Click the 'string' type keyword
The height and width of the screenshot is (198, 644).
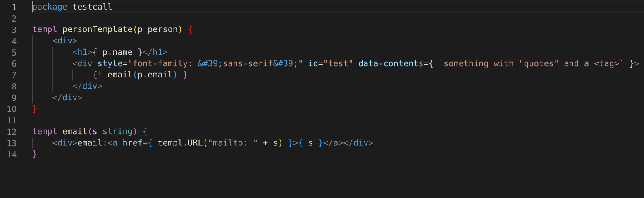[117, 132]
